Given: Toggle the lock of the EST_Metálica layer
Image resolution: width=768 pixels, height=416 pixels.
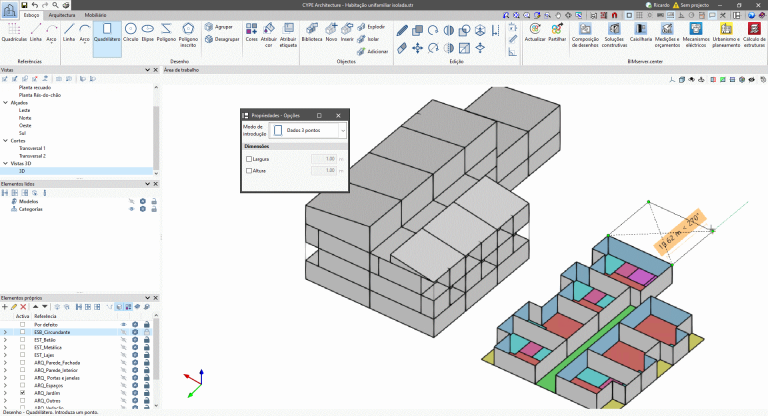Looking at the screenshot, I should (x=146, y=347).
